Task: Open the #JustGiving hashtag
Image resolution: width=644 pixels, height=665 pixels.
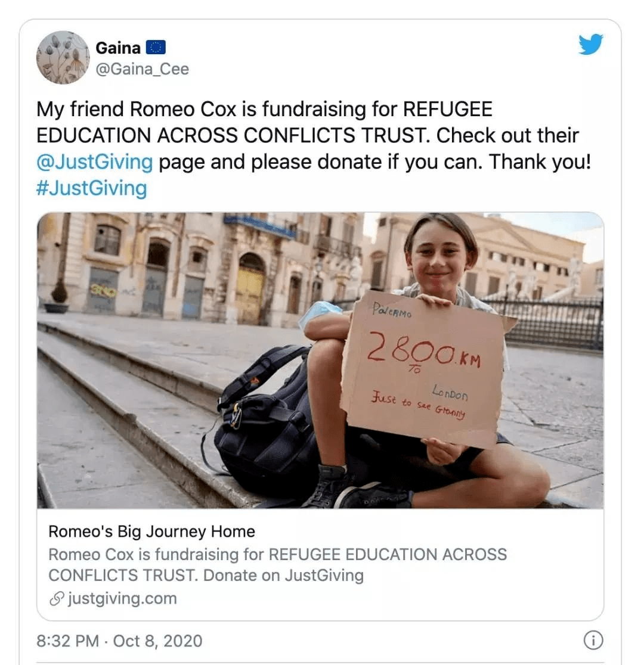Action: click(x=92, y=188)
